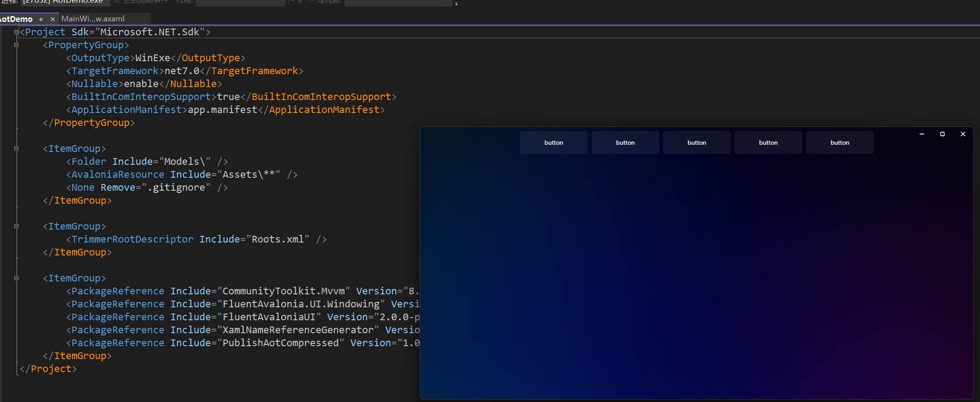Collapse the Project root code region

tap(16, 32)
